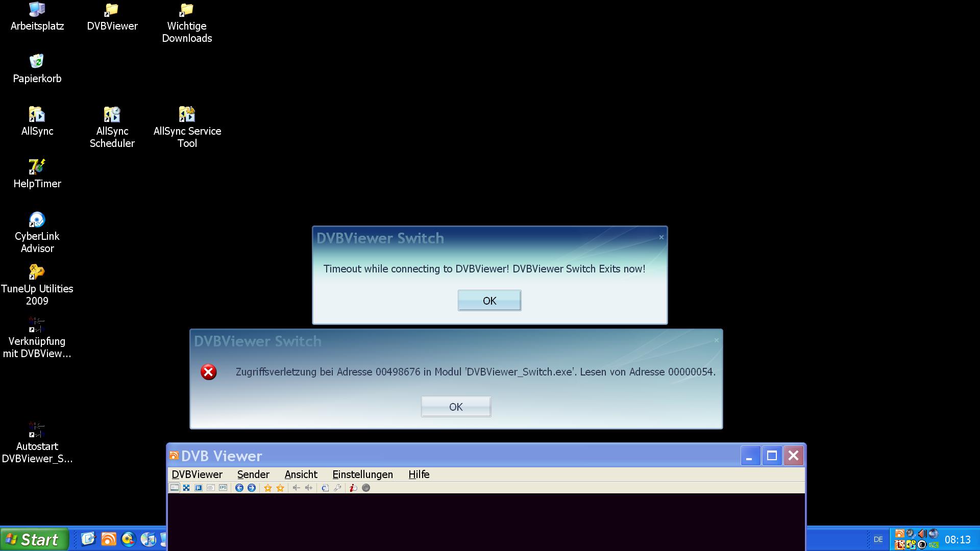Select the AllSync desktop shortcut
Viewport: 980px width, 551px height.
[37, 121]
